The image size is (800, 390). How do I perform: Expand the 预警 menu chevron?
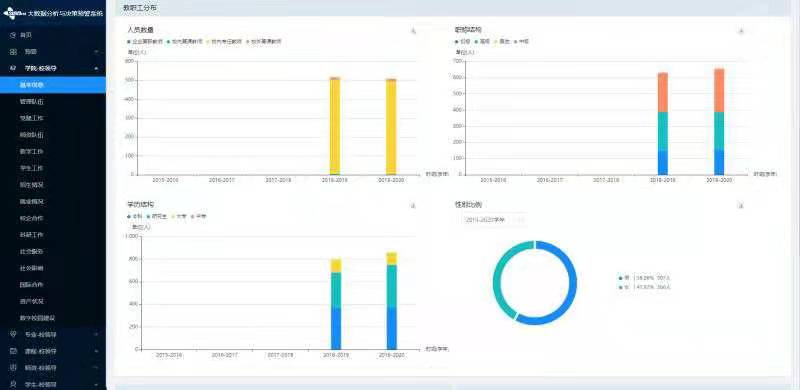pos(96,52)
